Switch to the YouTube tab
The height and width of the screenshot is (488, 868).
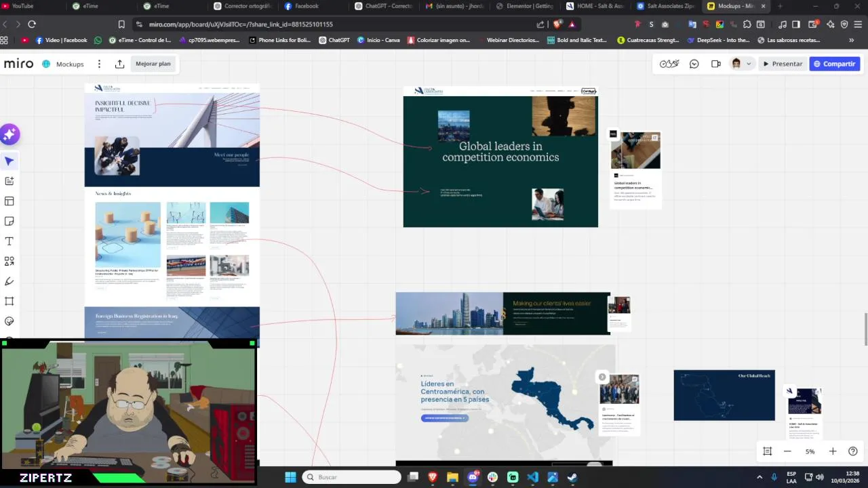click(32, 6)
